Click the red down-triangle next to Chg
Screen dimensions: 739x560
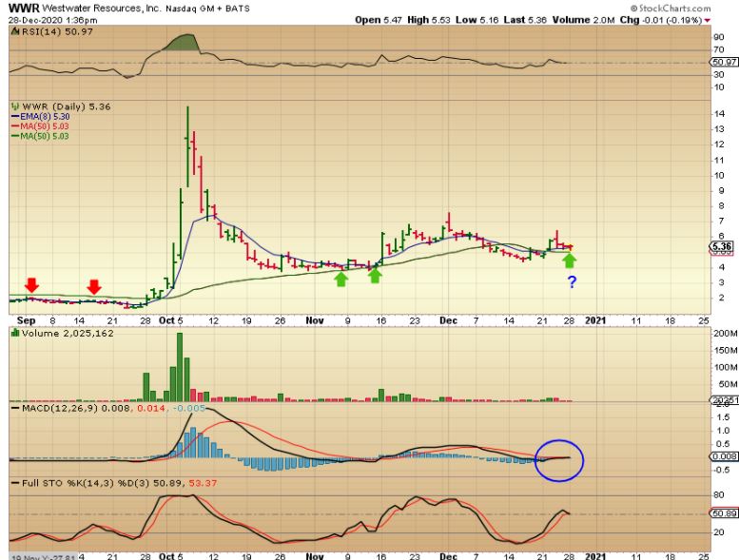[707, 20]
